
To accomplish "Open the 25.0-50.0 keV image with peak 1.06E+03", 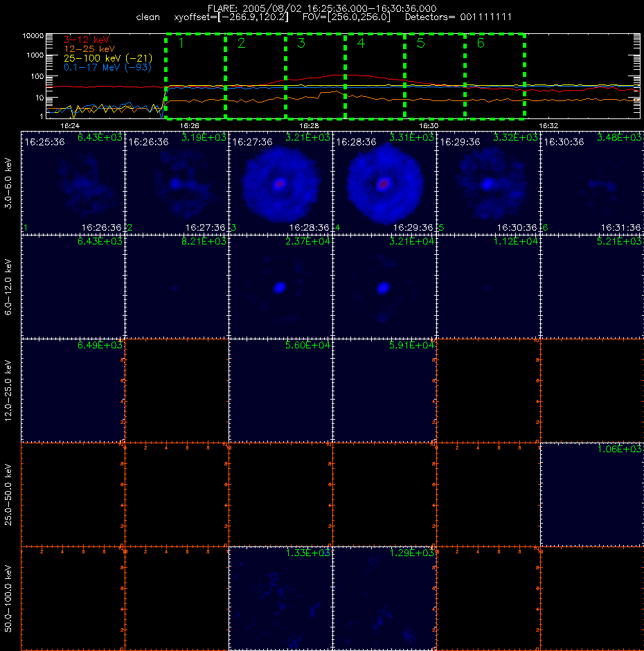I will [x=592, y=494].
